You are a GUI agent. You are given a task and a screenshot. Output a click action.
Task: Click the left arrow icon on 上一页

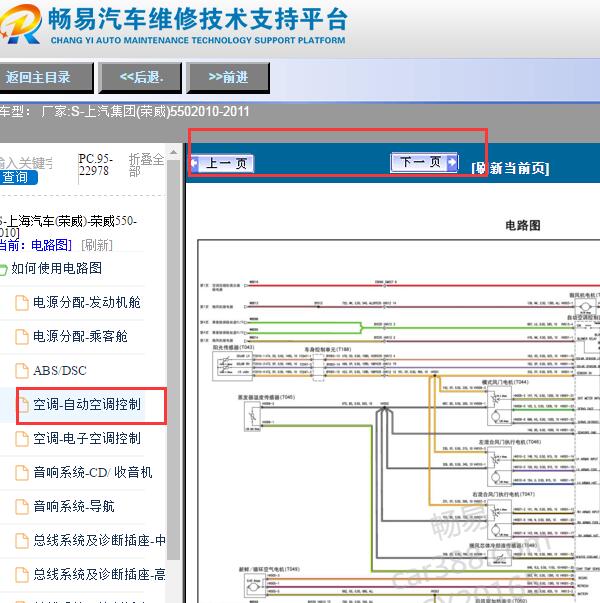tap(195, 163)
